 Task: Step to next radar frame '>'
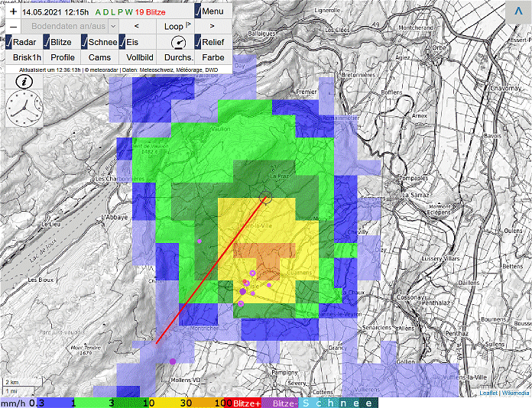212,26
